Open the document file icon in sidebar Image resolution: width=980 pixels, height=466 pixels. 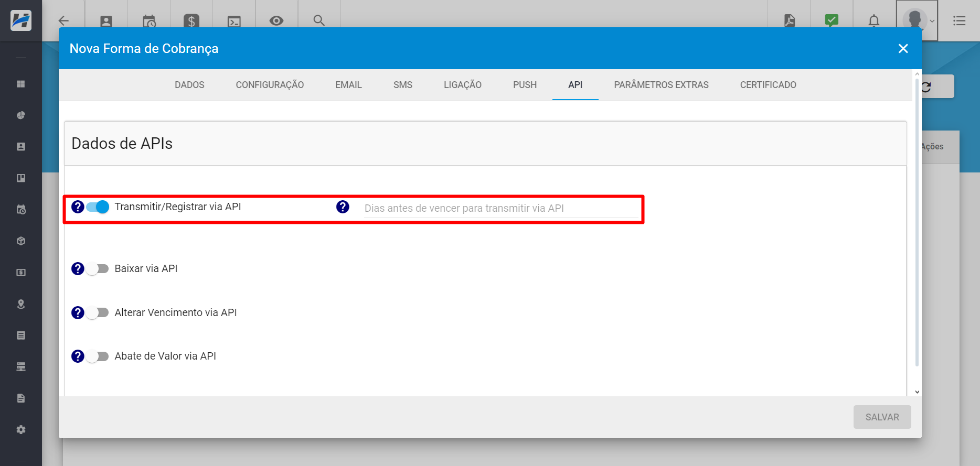click(21, 398)
